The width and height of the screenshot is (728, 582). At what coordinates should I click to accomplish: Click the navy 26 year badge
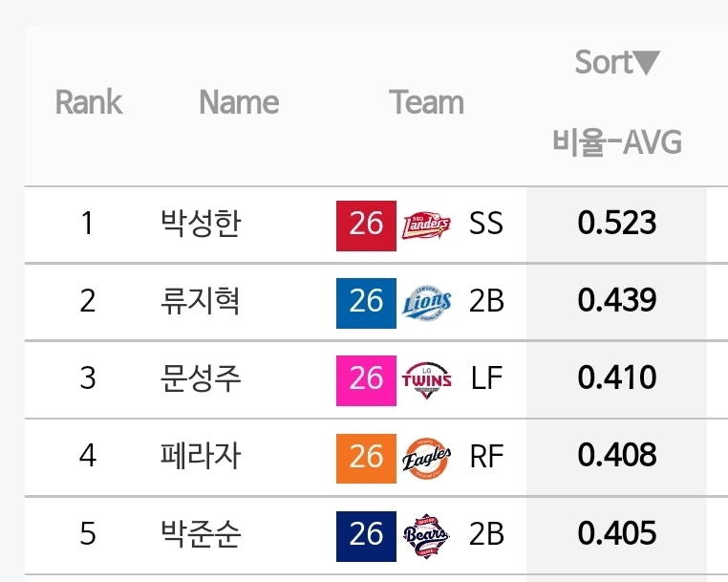click(366, 533)
